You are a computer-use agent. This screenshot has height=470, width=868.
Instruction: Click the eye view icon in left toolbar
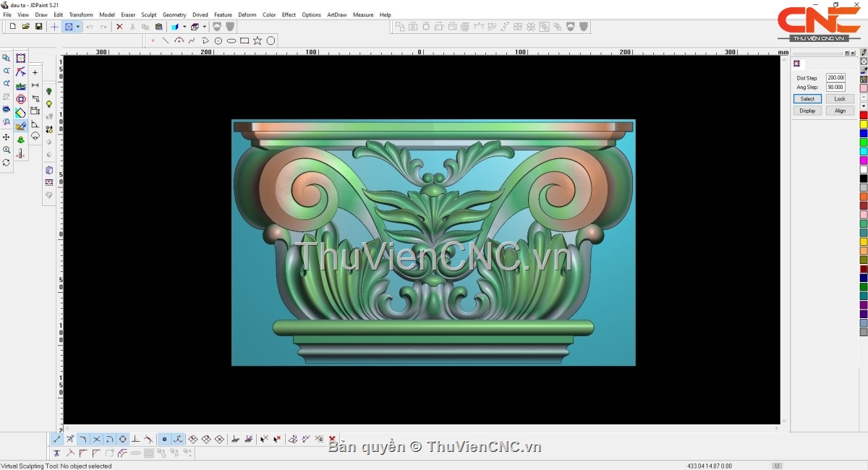tap(7, 110)
